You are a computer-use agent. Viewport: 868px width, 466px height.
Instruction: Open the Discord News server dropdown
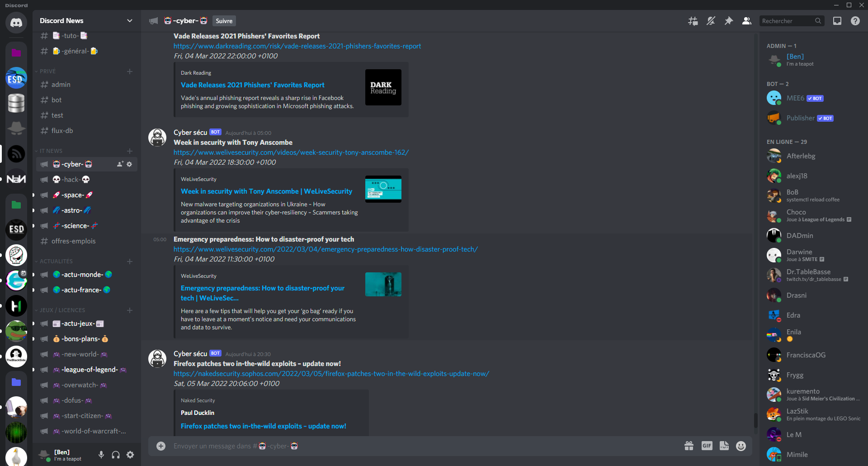(86, 21)
